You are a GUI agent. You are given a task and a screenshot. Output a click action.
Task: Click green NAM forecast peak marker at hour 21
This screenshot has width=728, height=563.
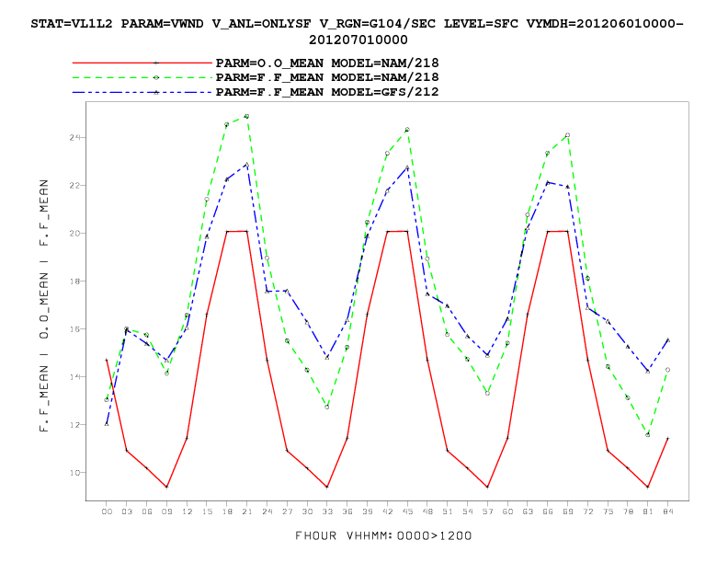click(x=246, y=116)
